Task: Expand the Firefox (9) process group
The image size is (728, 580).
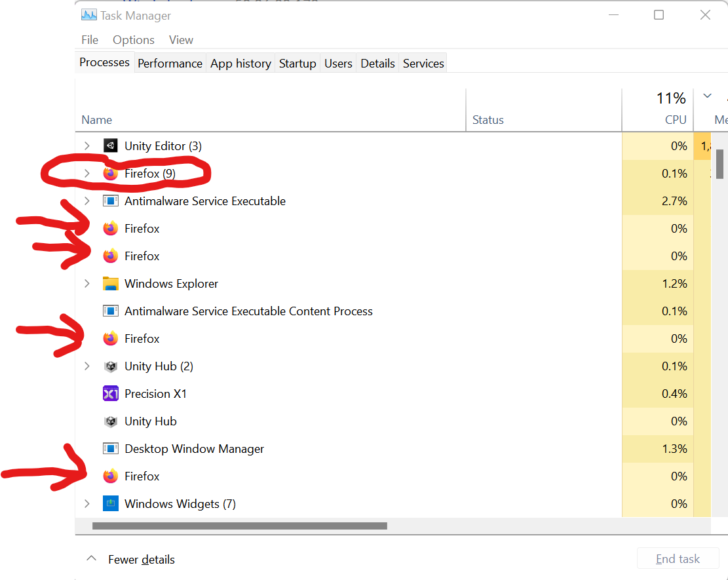Action: [x=86, y=173]
